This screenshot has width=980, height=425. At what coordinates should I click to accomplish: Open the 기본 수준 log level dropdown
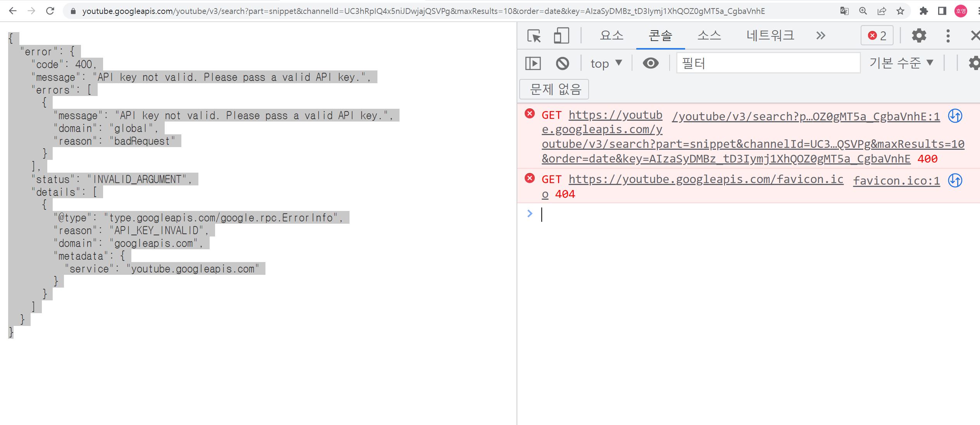tap(901, 63)
